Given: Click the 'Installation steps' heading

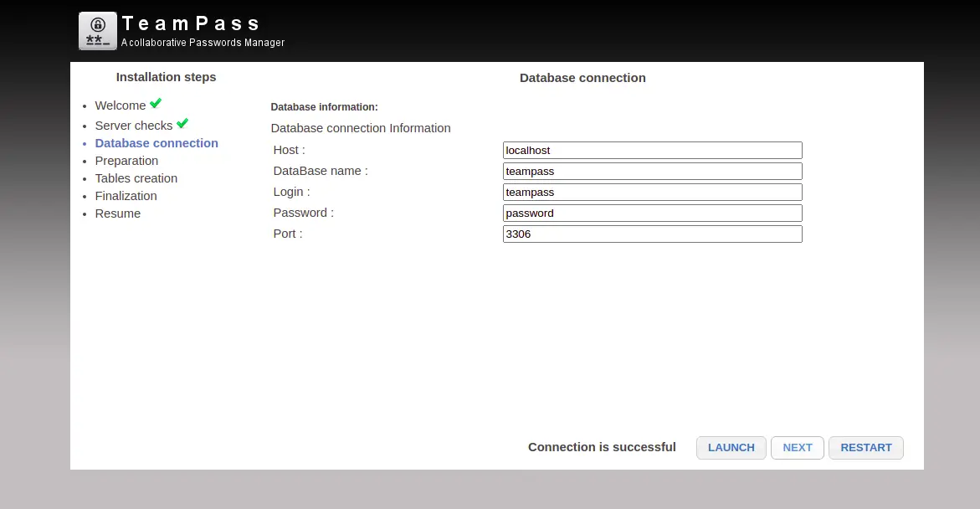Looking at the screenshot, I should pos(167,77).
